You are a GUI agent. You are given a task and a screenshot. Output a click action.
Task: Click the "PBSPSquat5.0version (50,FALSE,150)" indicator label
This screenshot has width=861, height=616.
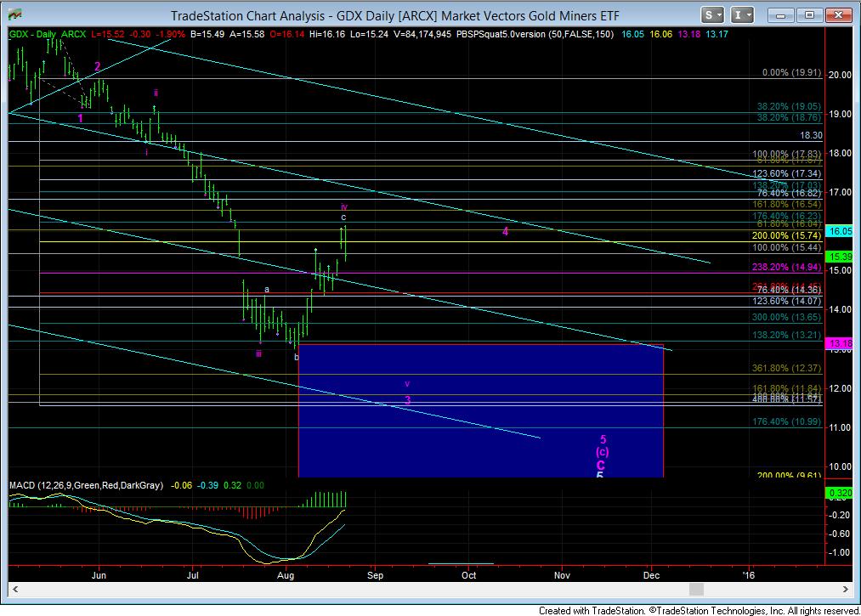coord(535,34)
